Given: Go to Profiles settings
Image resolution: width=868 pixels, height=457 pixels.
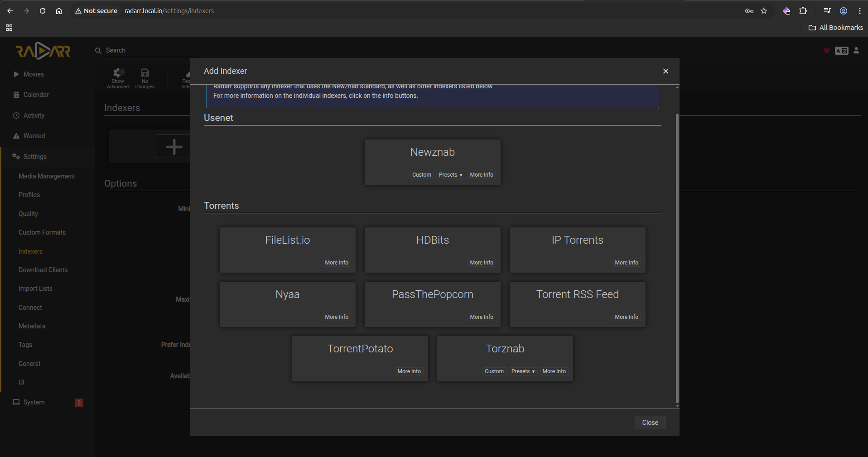Looking at the screenshot, I should click(x=29, y=195).
